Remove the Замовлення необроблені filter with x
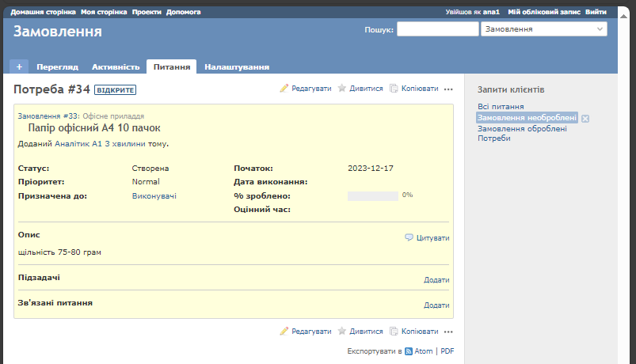 click(585, 118)
